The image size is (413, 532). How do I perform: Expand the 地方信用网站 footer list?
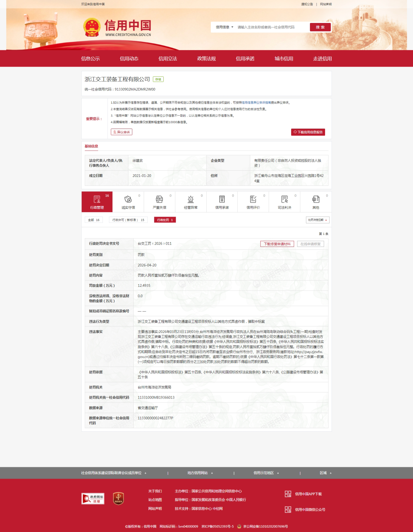coord(200,473)
